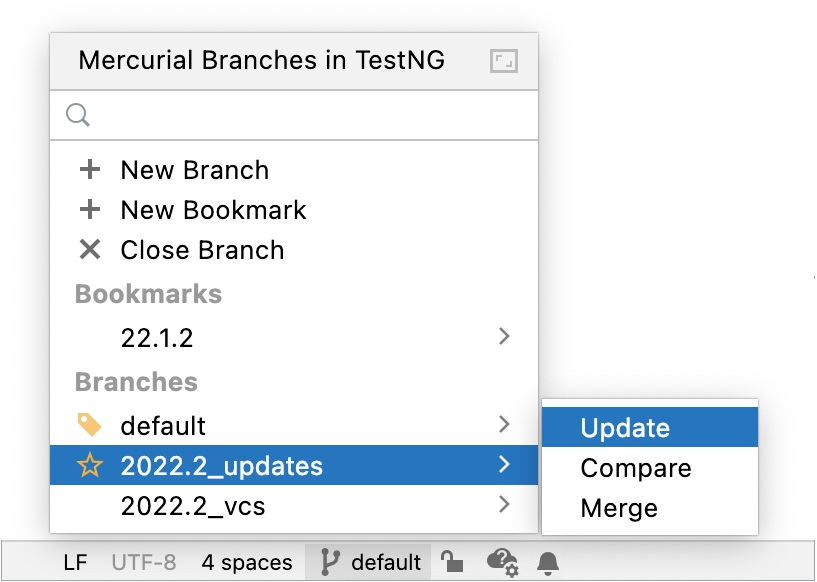Focus the branch search field
This screenshot has width=817, height=582.
pos(310,116)
